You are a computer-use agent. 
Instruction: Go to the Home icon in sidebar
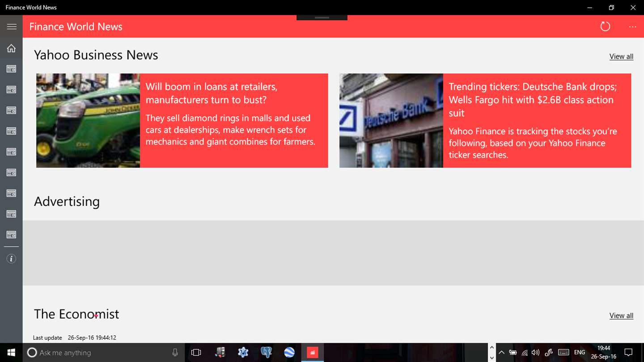pyautogui.click(x=11, y=48)
